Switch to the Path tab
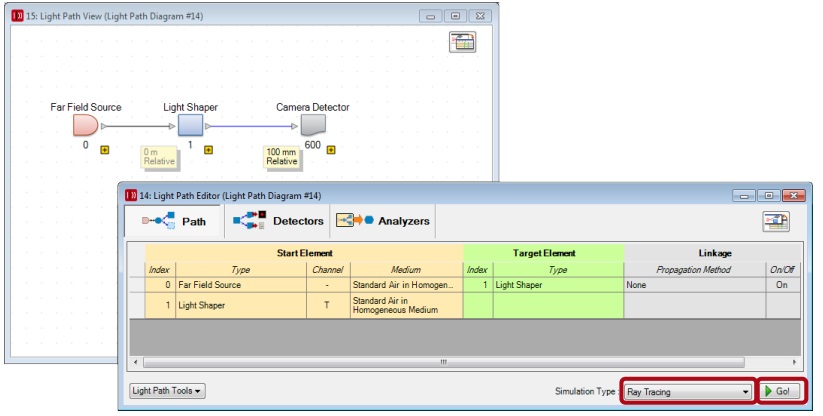 (173, 221)
